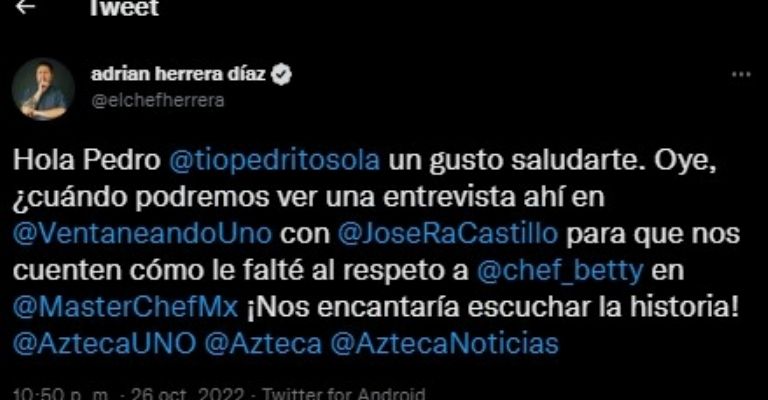Visit the @VentaneandoUno mention

(x=142, y=234)
